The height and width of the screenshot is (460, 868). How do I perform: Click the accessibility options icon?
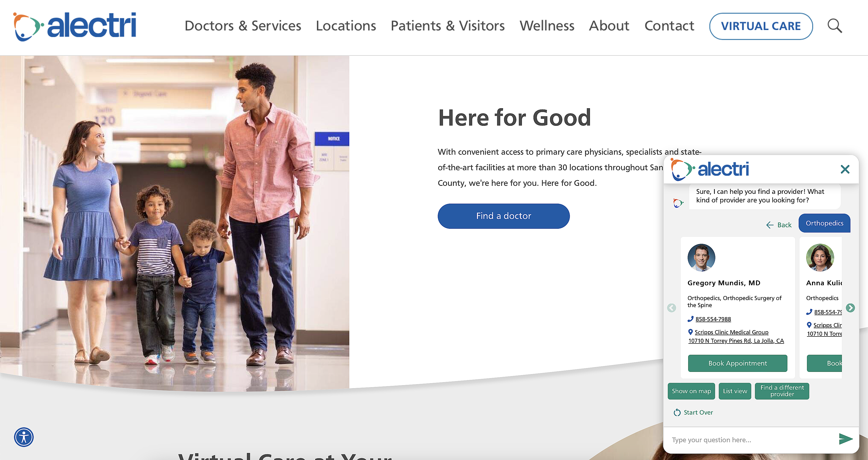point(24,437)
